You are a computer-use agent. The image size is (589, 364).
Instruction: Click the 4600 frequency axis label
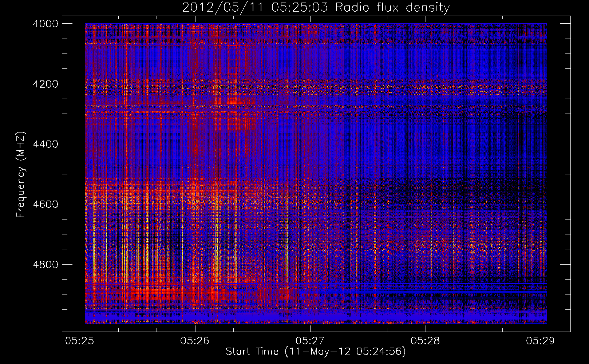coord(46,204)
